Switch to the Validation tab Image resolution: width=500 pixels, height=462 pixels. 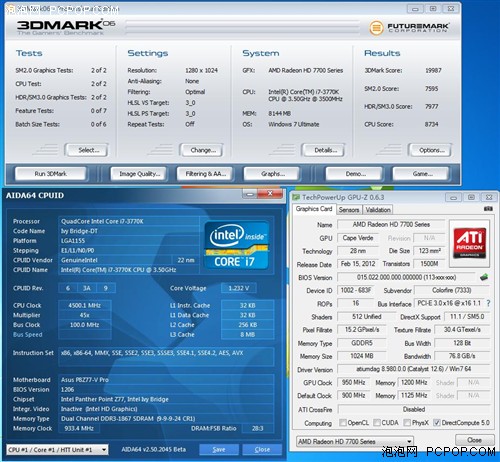click(x=378, y=210)
